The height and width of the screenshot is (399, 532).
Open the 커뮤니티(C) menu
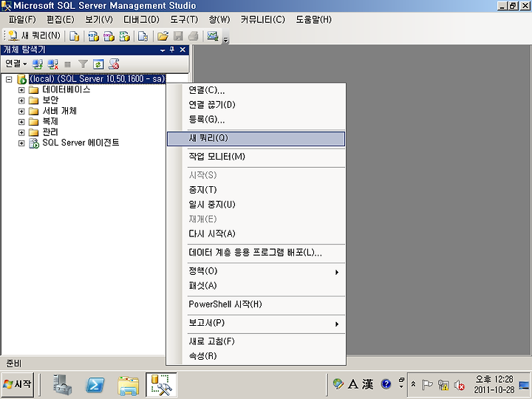pyautogui.click(x=262, y=20)
